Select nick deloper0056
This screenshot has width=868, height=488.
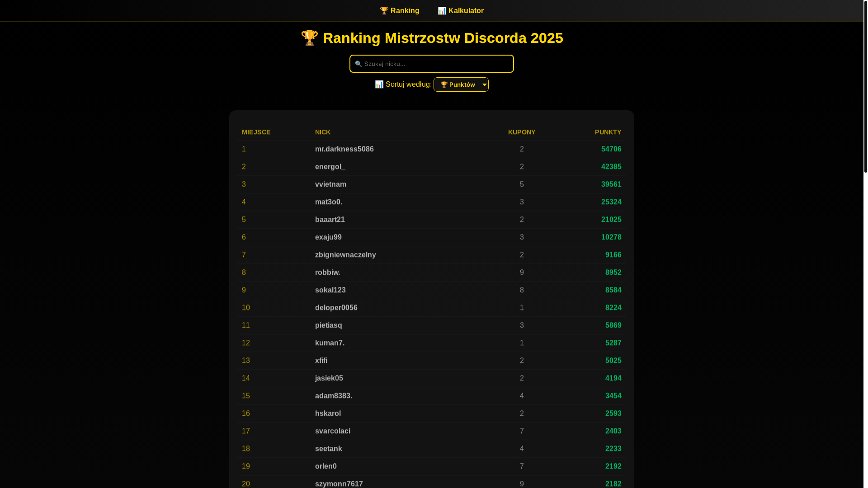point(336,308)
